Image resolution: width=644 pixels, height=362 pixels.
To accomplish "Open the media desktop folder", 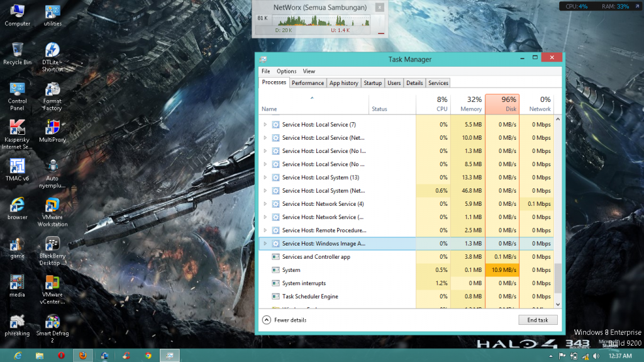I will [17, 286].
